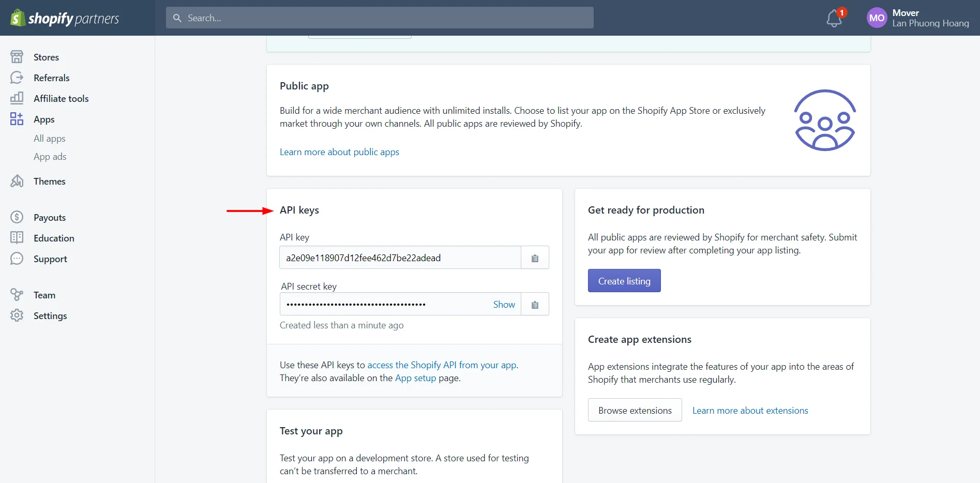Image resolution: width=980 pixels, height=483 pixels.
Task: Open the Referrals section
Action: (51, 78)
